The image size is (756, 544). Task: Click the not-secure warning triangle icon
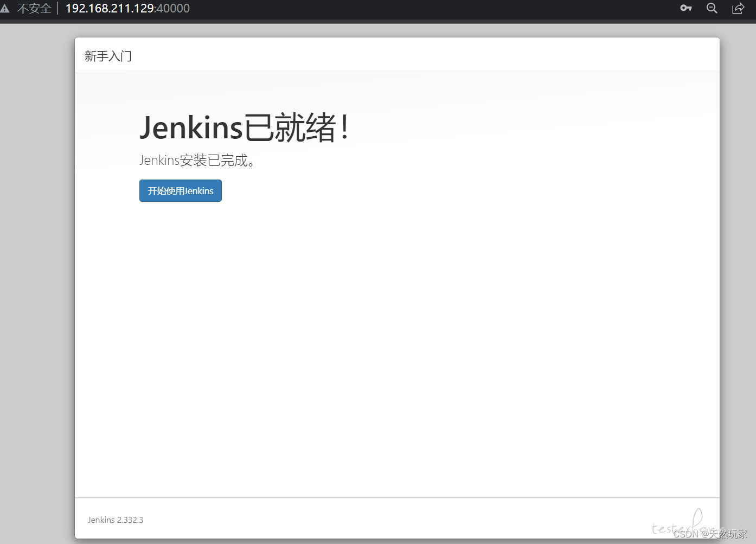5,9
